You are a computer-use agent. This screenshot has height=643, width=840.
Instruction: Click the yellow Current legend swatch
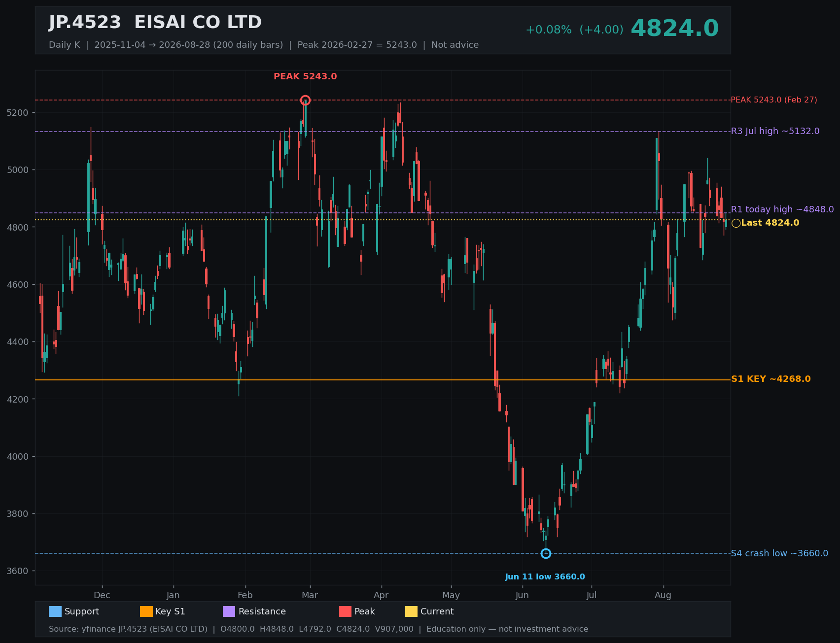click(x=411, y=611)
